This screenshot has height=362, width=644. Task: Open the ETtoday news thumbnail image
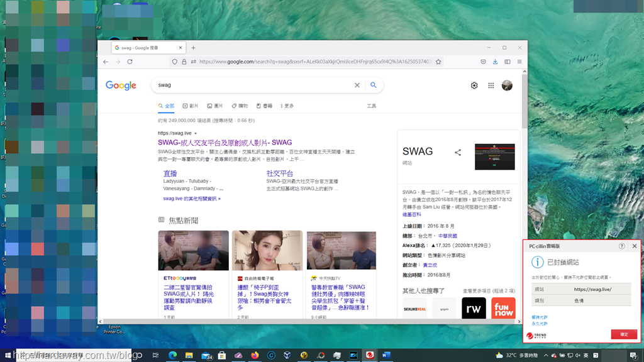[x=194, y=250]
